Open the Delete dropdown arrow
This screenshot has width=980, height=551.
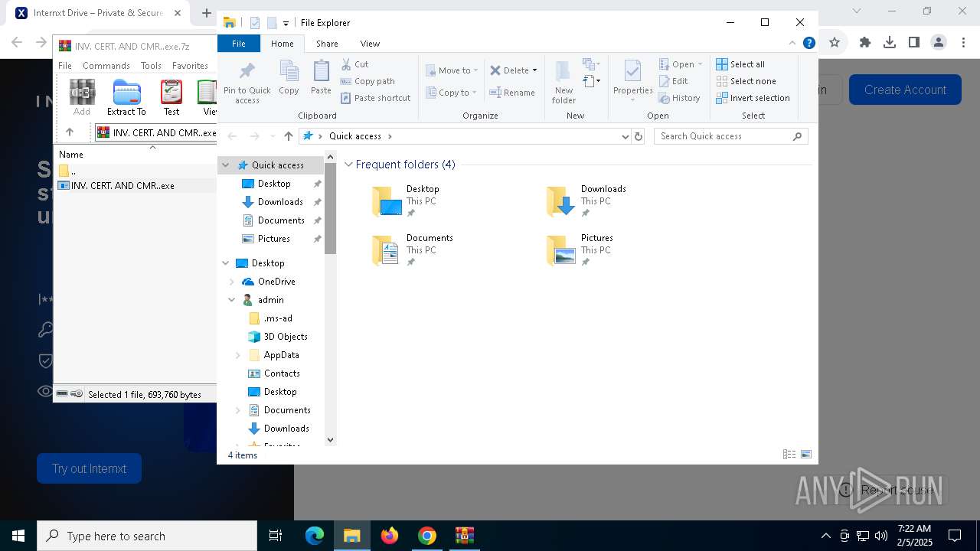(x=534, y=70)
